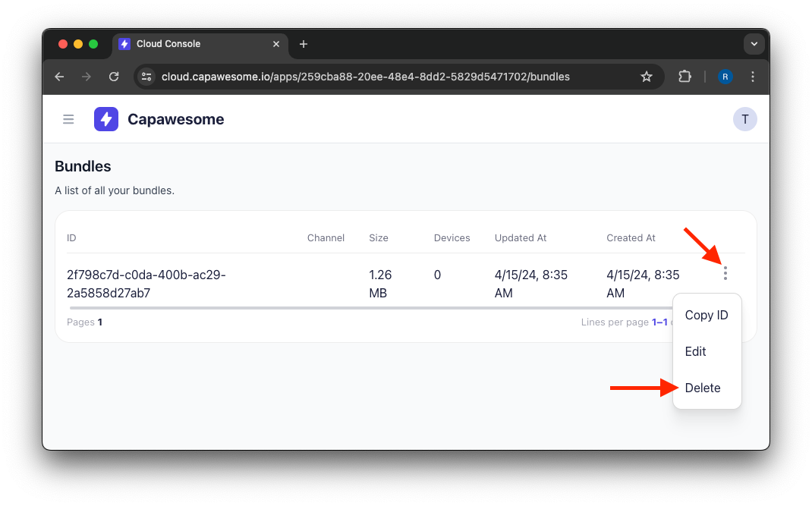Open Chrome three-dot options menu
The image size is (812, 506).
(x=753, y=77)
